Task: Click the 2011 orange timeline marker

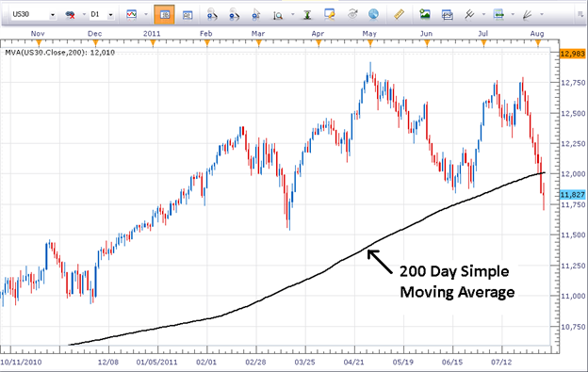Action: tap(153, 43)
